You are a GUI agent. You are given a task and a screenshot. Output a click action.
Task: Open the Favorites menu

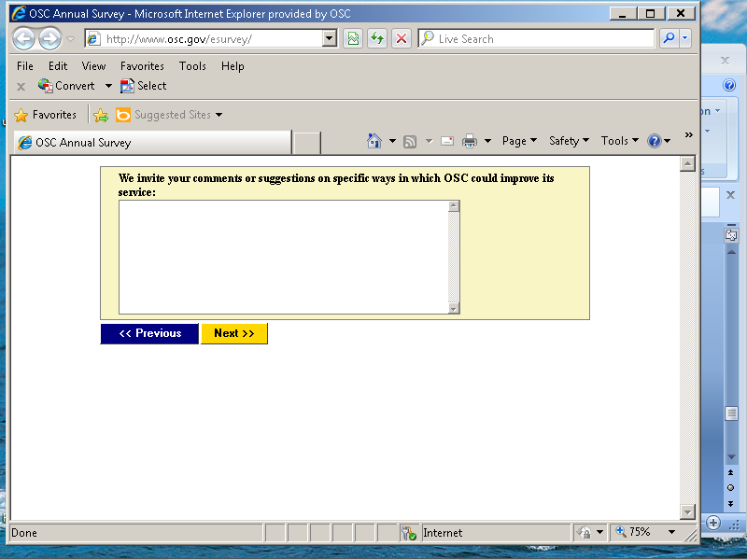[142, 66]
